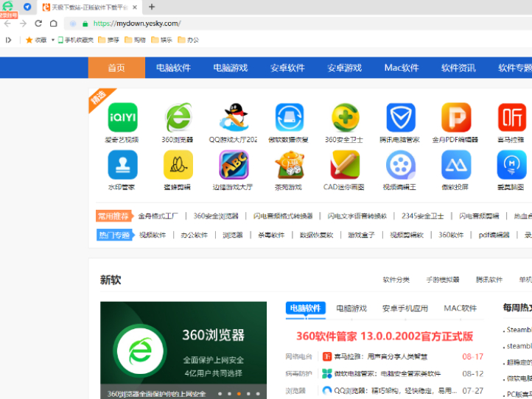The width and height of the screenshot is (532, 399).
Task: Open the 360浏览器 app icon in featured grid
Action: click(178, 117)
